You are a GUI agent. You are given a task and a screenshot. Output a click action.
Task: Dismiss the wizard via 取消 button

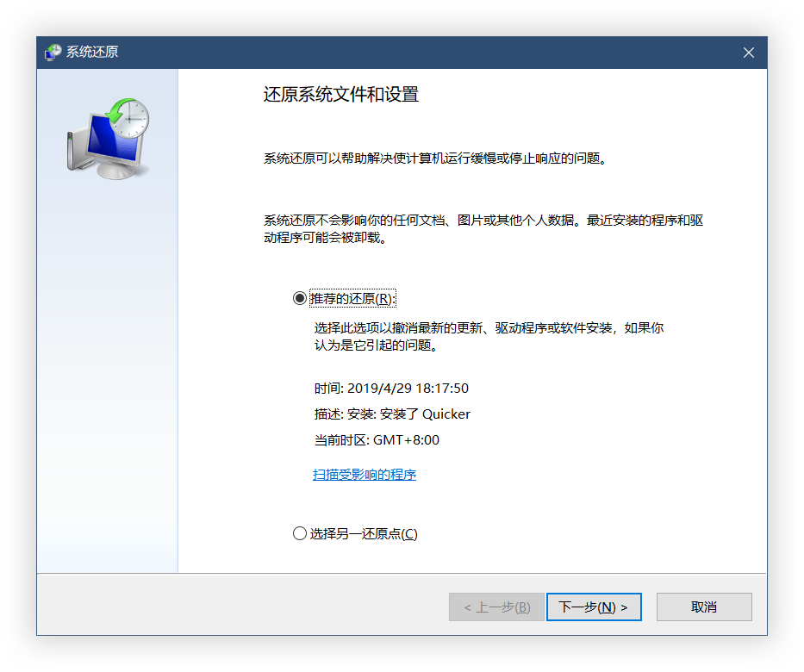click(704, 607)
